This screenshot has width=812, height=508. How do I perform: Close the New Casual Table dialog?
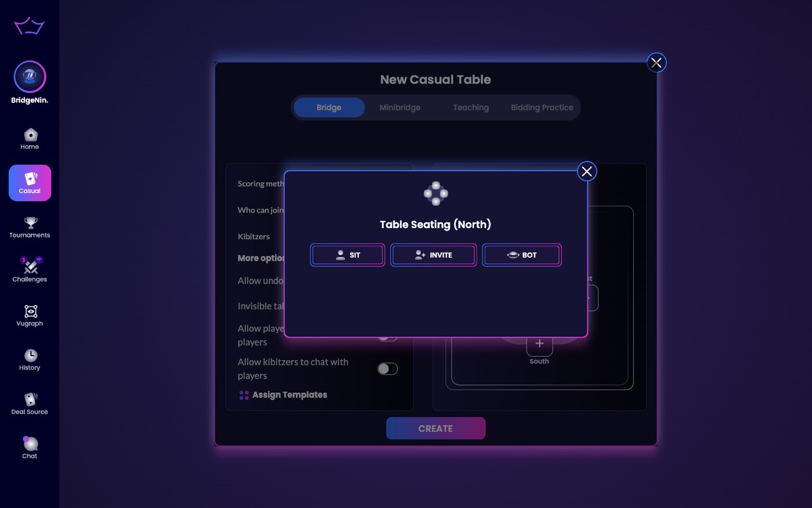click(x=657, y=63)
